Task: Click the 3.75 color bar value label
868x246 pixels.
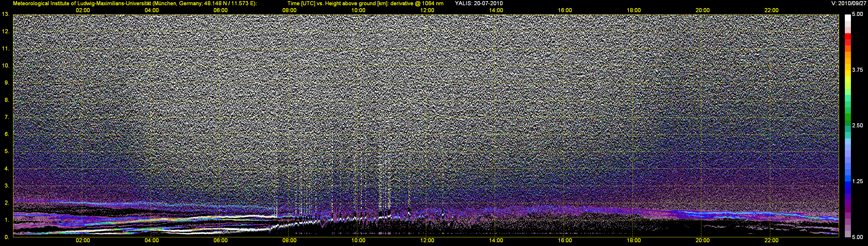Action: pyautogui.click(x=857, y=70)
